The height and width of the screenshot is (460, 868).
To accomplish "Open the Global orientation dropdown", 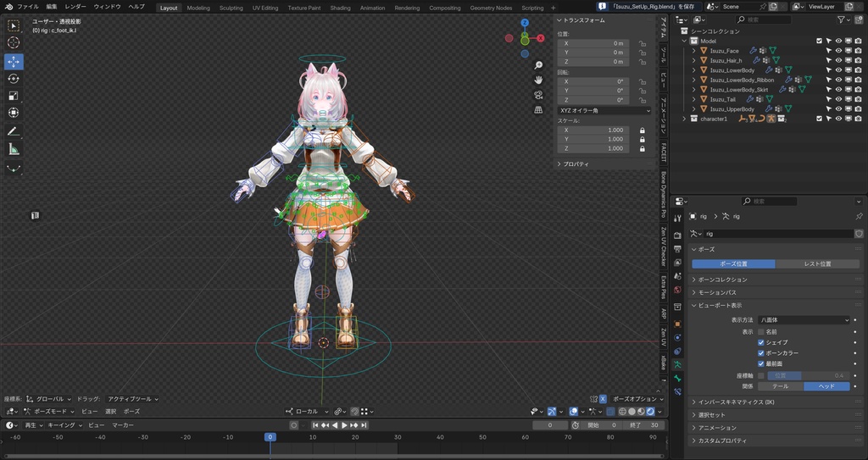I will point(48,399).
